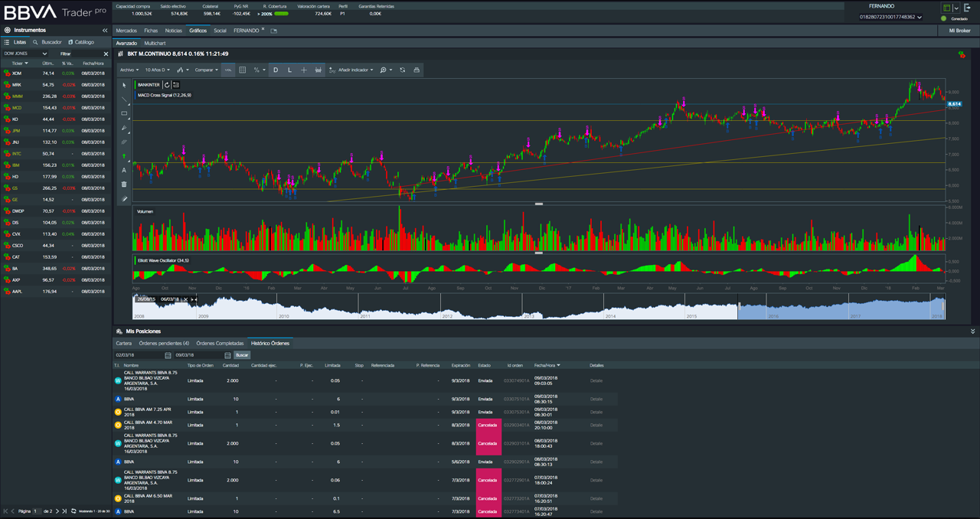Select the pen drawing tool

(124, 128)
